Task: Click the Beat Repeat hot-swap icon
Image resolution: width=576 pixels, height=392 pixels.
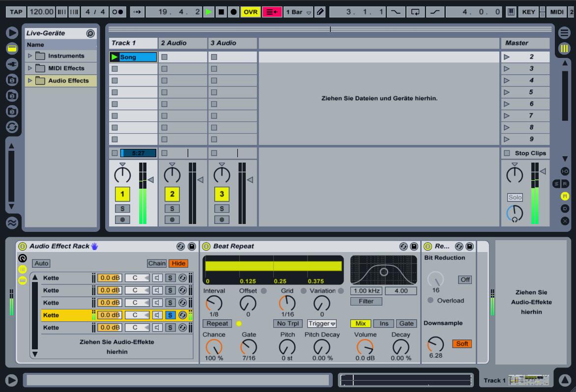Action: click(x=403, y=246)
